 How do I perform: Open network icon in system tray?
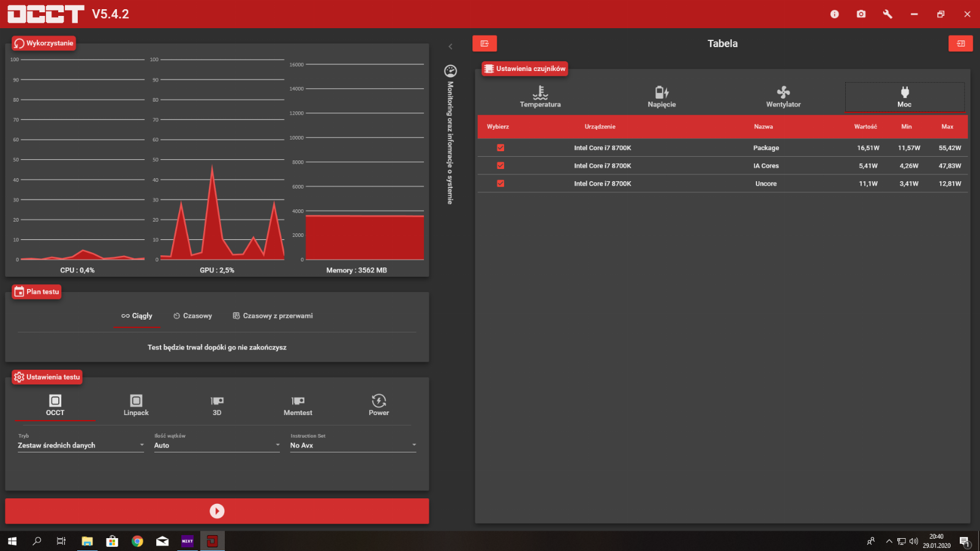point(902,541)
